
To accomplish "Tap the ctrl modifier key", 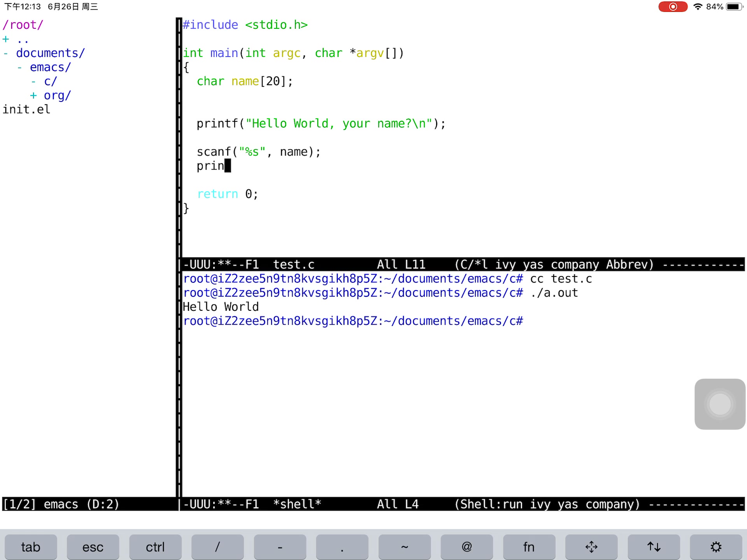I will point(155,547).
